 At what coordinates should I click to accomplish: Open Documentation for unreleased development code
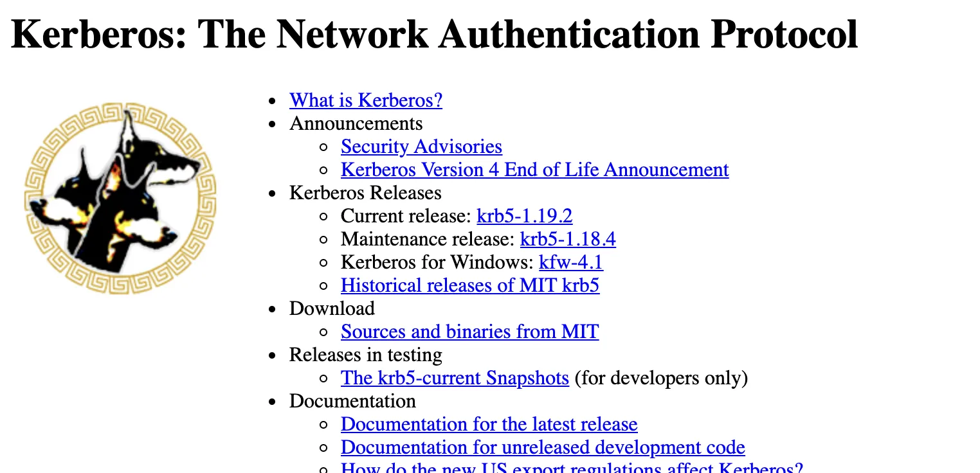tap(543, 447)
